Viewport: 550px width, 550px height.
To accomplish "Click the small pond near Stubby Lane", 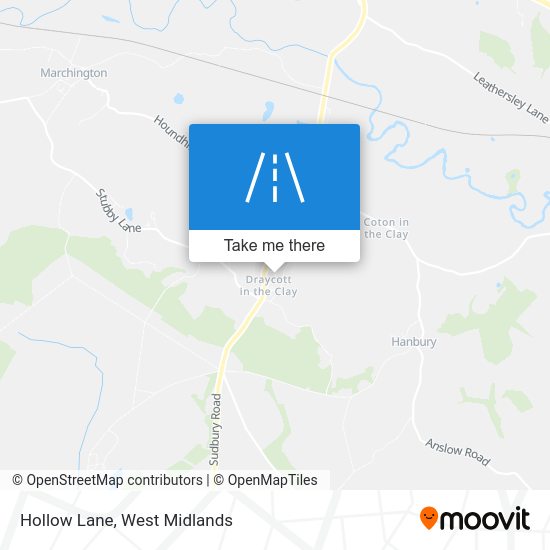I will click(129, 213).
